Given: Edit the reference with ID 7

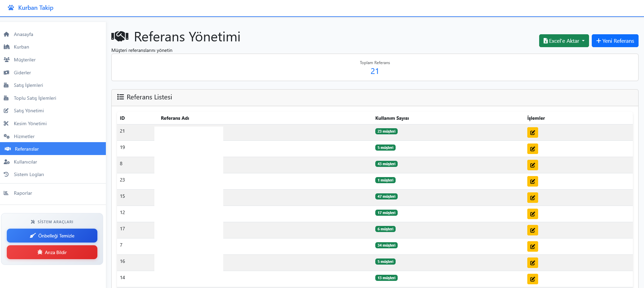Looking at the screenshot, I should click(532, 247).
